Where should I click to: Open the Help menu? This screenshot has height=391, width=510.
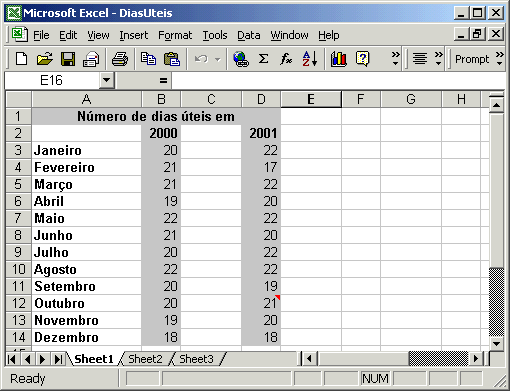pos(329,35)
